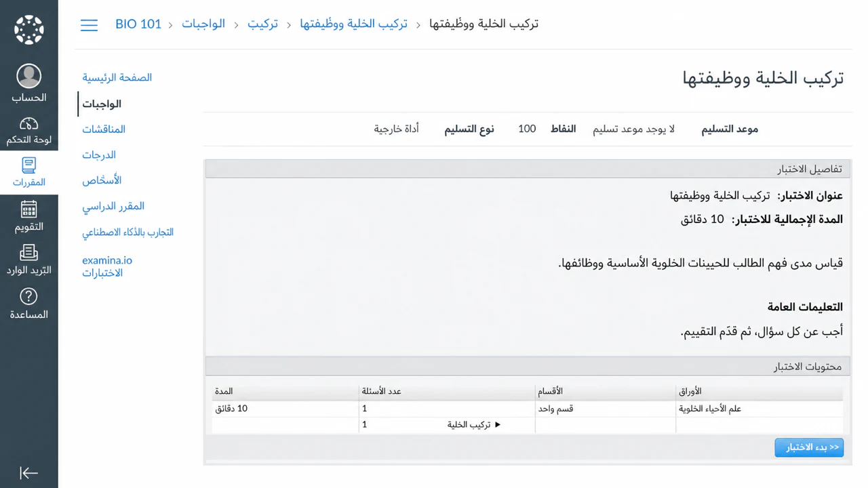The height and width of the screenshot is (488, 868).
Task: Select the المقررات courses book icon
Action: (x=29, y=165)
